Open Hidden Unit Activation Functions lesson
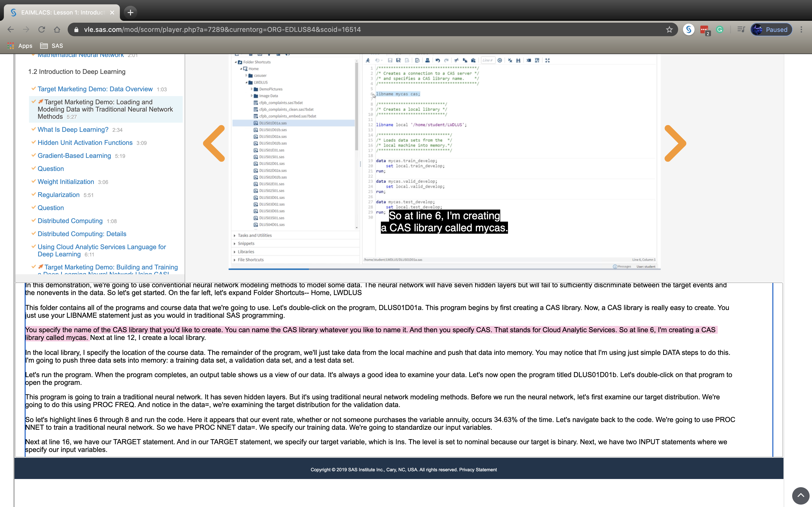The width and height of the screenshot is (812, 507). (x=85, y=143)
